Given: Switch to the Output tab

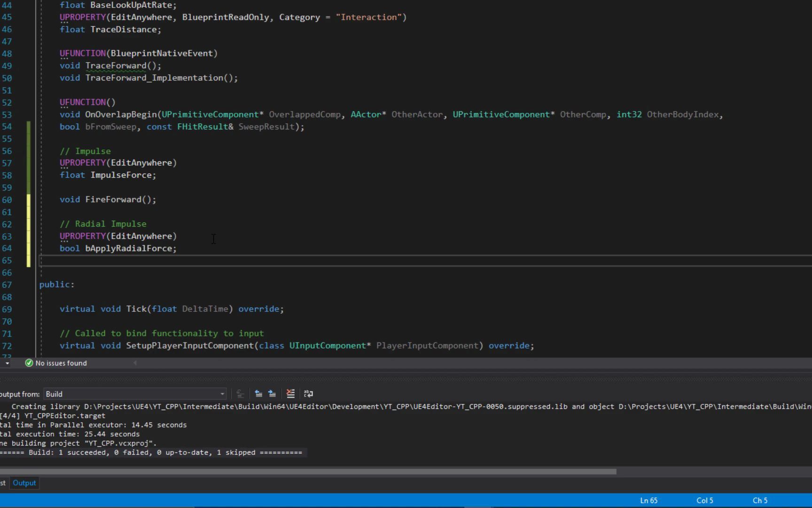Looking at the screenshot, I should click(24, 483).
